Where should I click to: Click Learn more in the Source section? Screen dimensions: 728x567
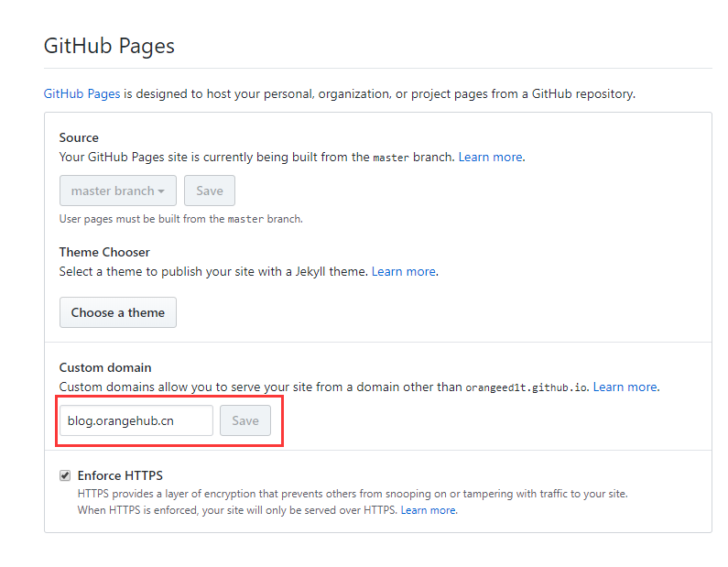pos(490,157)
